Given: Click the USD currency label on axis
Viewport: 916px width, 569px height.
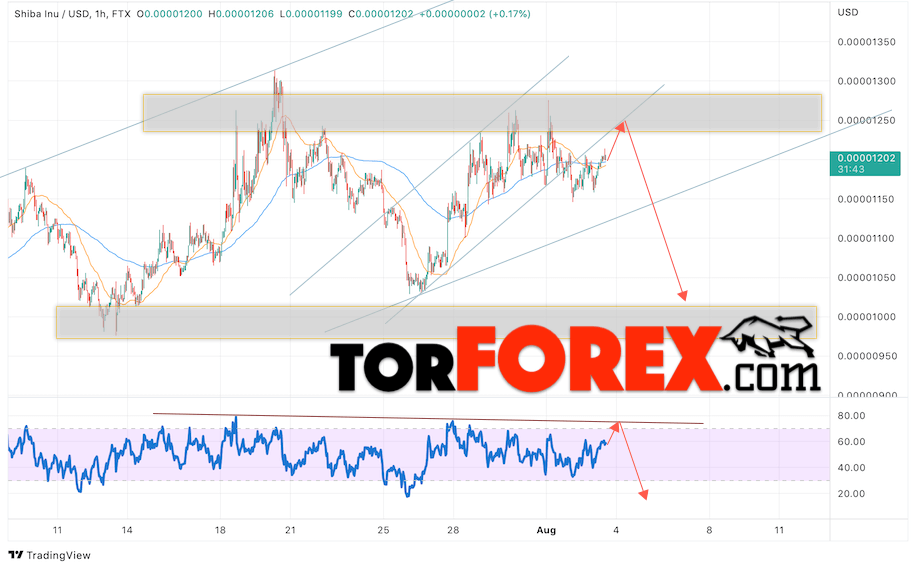Looking at the screenshot, I should [848, 12].
